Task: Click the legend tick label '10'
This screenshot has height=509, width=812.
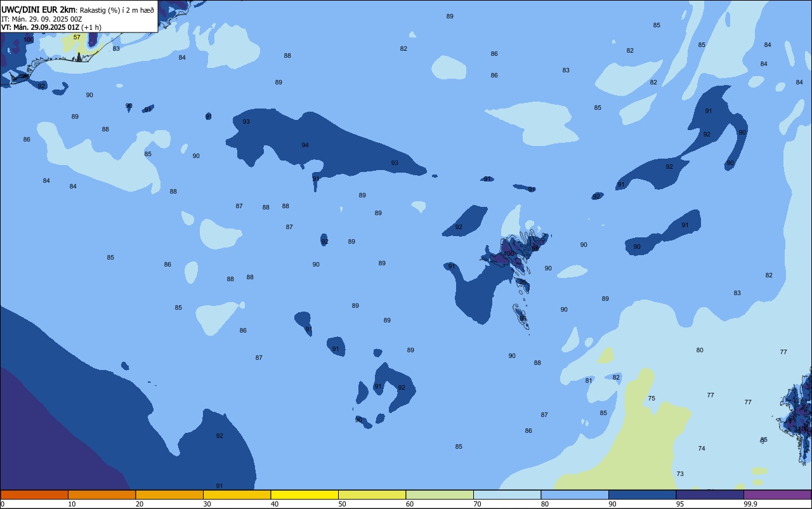Action: pyautogui.click(x=72, y=504)
